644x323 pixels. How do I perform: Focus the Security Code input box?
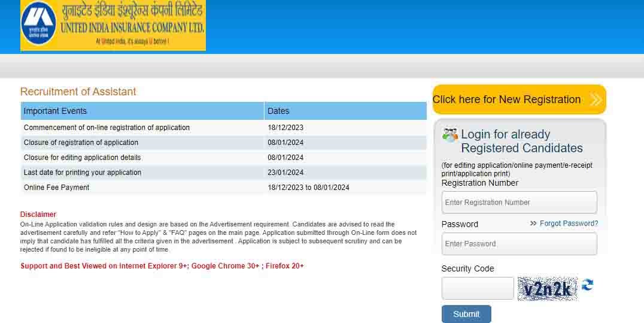pos(478,288)
